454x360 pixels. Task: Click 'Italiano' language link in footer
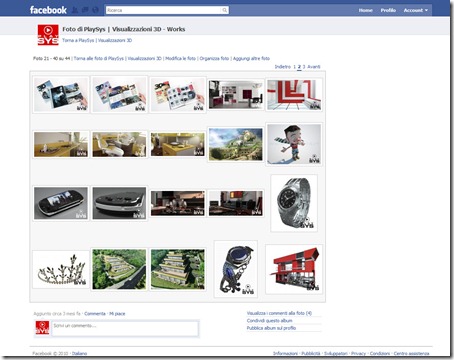(80, 353)
